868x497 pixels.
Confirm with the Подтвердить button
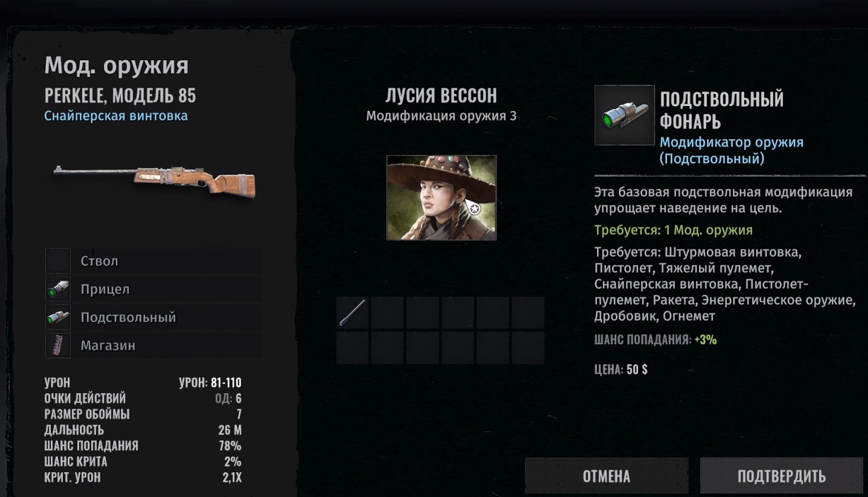pyautogui.click(x=781, y=476)
